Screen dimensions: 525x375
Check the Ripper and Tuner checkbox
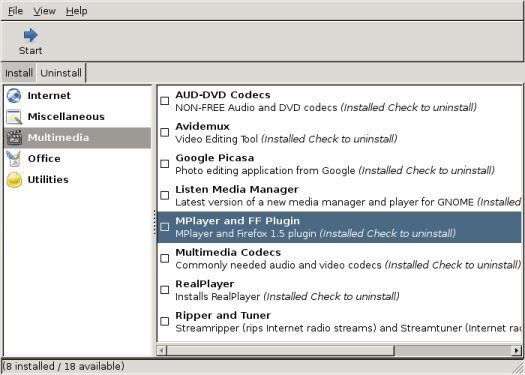coord(165,321)
